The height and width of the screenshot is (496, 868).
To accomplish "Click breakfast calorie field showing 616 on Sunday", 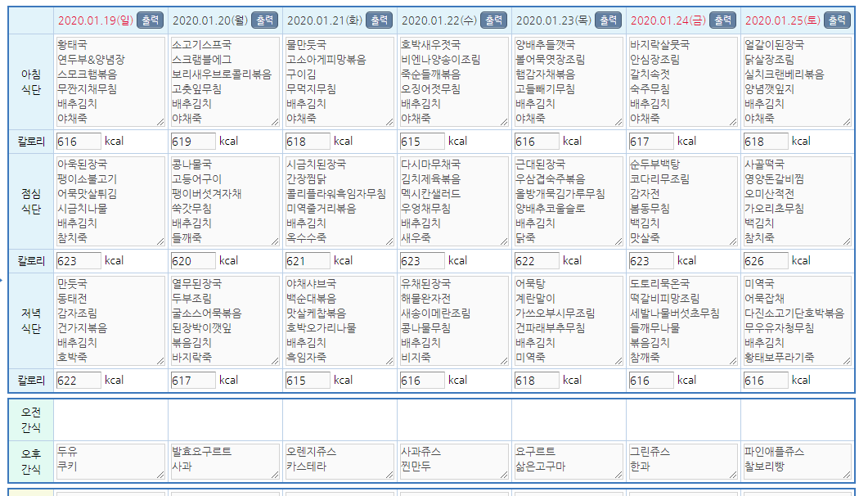I will pos(79,142).
